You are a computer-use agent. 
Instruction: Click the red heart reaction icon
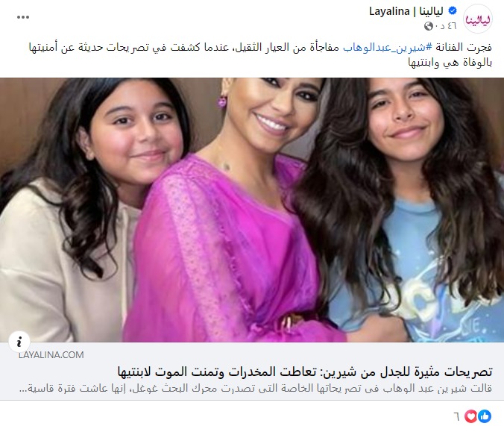471,416
